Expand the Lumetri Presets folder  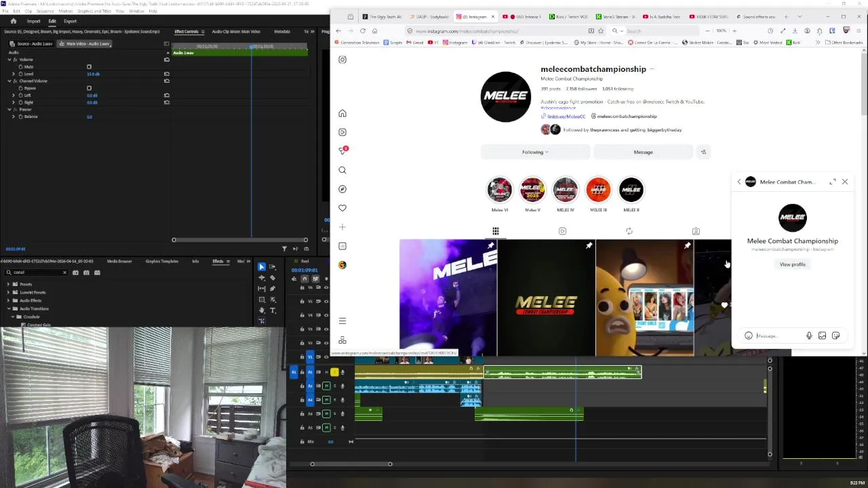pyautogui.click(x=8, y=293)
